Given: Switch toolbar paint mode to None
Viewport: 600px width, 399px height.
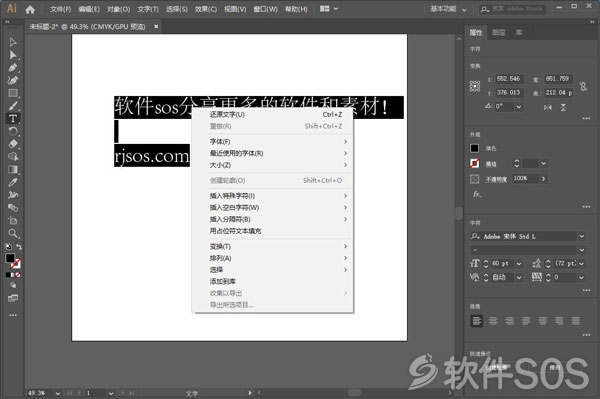Looking at the screenshot, I should pos(18,275).
